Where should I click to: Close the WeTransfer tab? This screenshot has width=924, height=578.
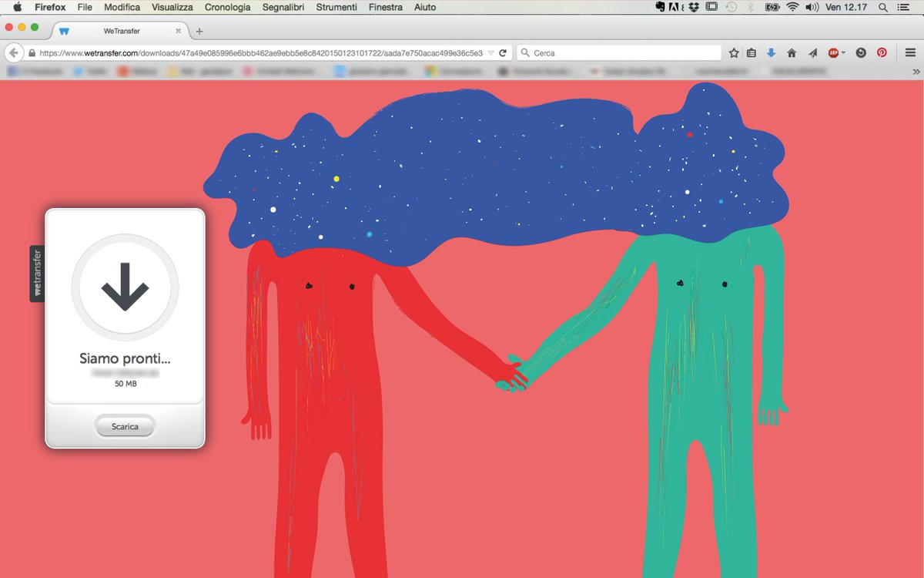[x=179, y=31]
